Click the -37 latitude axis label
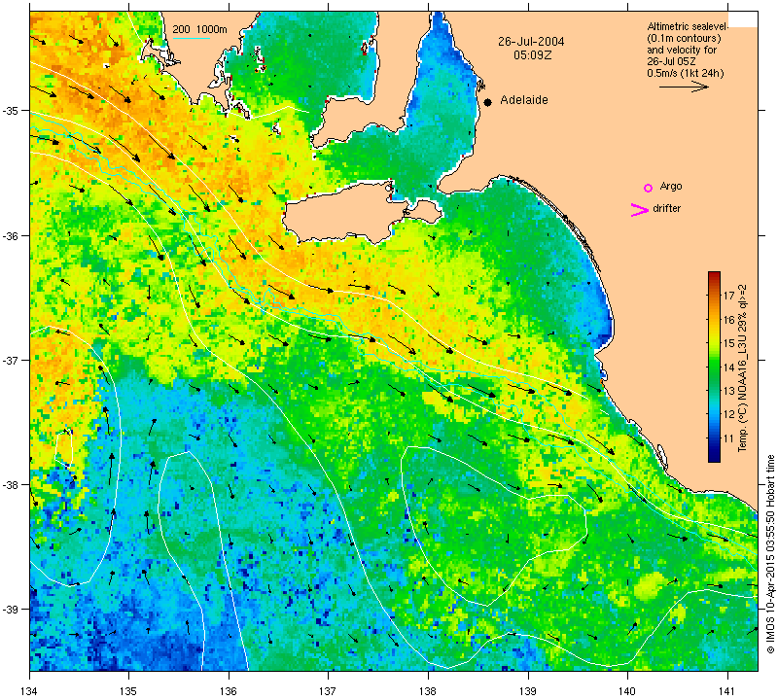The height and width of the screenshot is (700, 778). pyautogui.click(x=10, y=360)
